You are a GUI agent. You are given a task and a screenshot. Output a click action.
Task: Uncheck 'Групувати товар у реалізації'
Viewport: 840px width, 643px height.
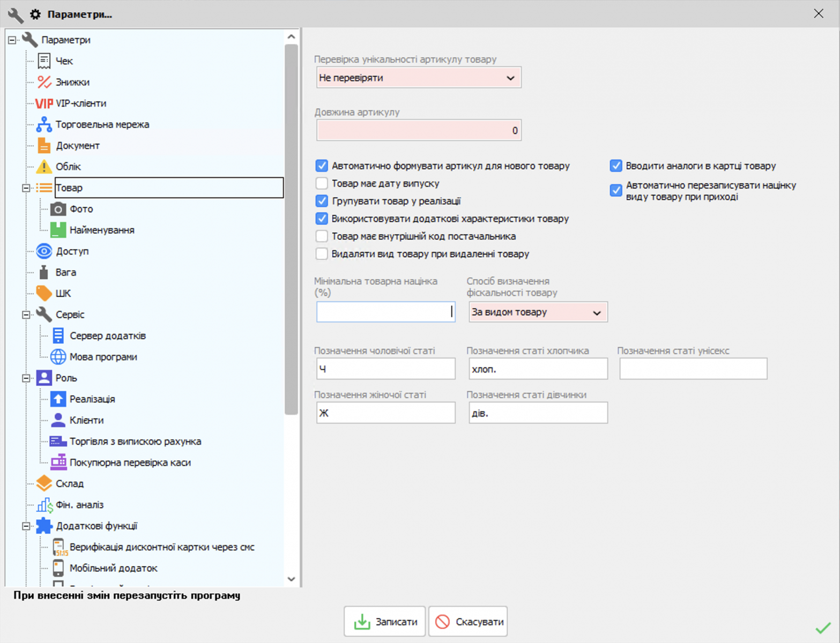322,201
